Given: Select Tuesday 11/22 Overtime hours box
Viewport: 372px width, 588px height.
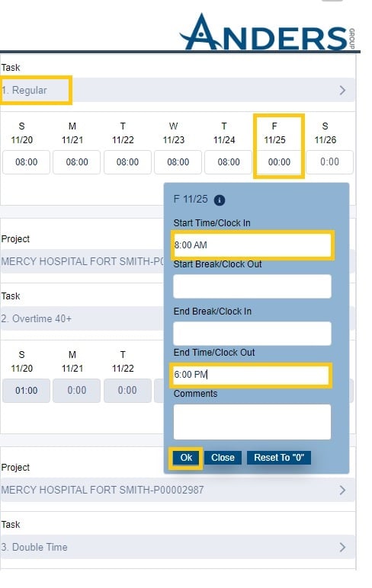Looking at the screenshot, I should pos(127,391).
